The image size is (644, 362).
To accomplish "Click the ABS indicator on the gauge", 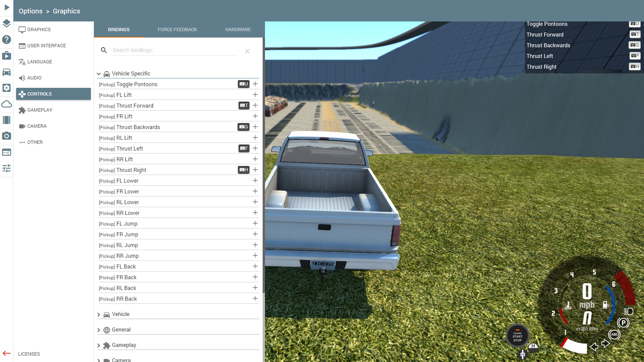I will pyautogui.click(x=614, y=334).
